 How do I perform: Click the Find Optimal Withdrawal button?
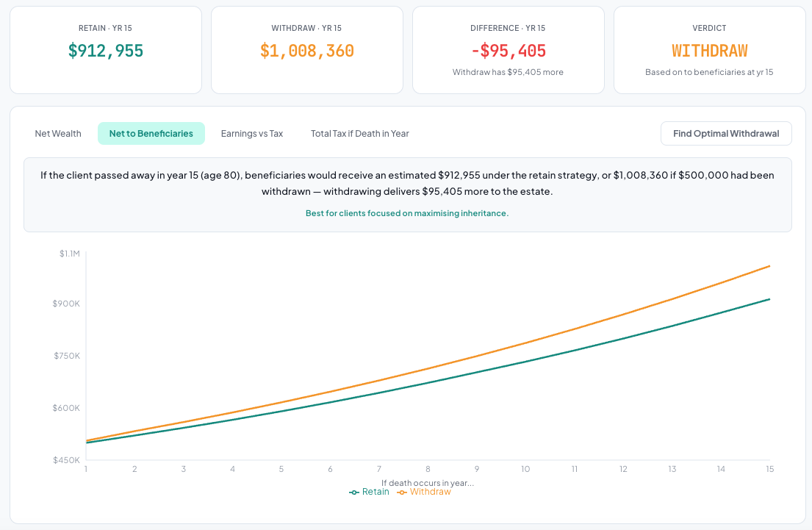coord(725,133)
